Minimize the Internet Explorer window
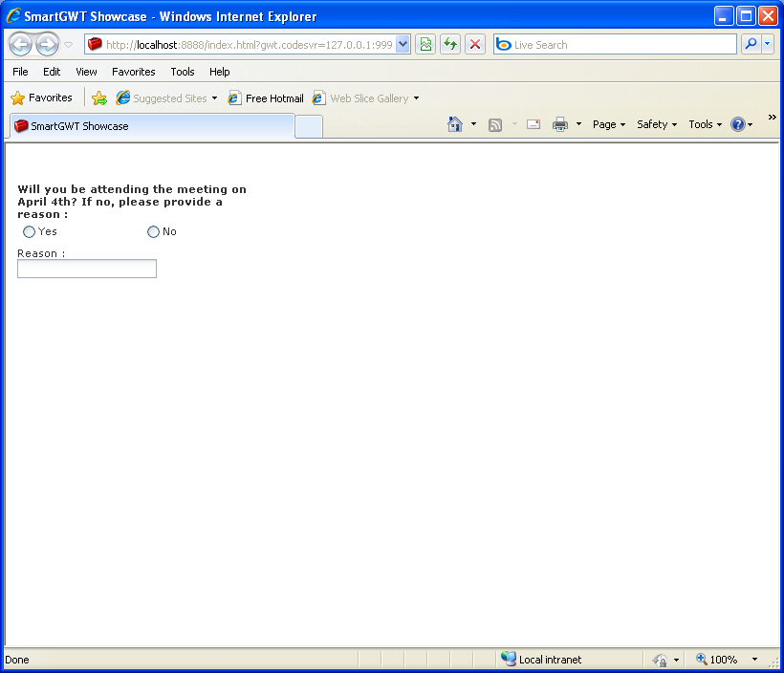The height and width of the screenshot is (673, 784). [x=724, y=16]
